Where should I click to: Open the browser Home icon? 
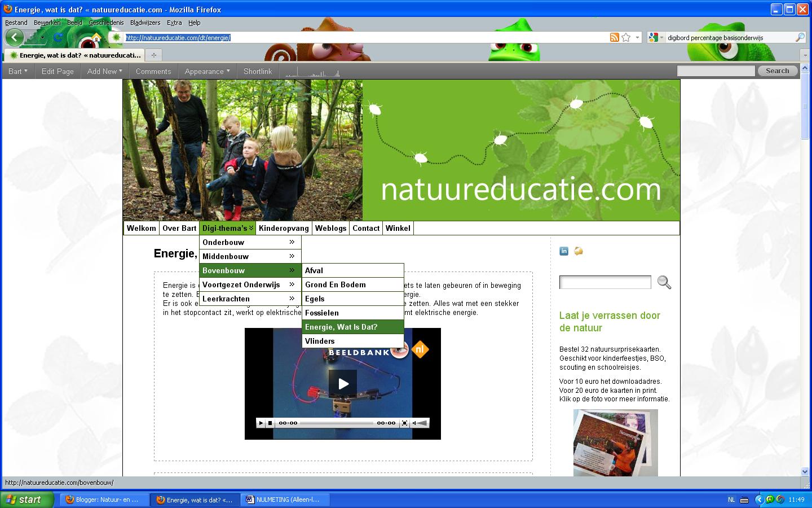(96, 38)
